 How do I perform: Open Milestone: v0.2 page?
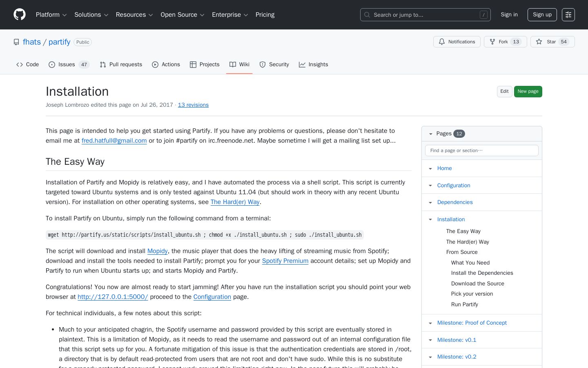click(457, 357)
